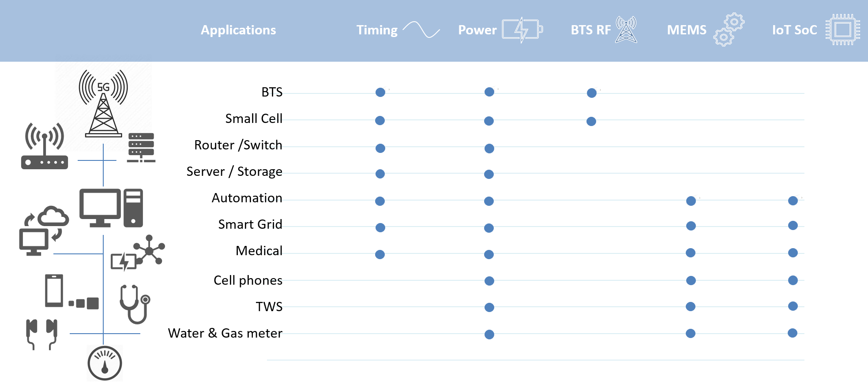This screenshot has height=383, width=868.
Task: Select the Timing column header
Action: [377, 30]
